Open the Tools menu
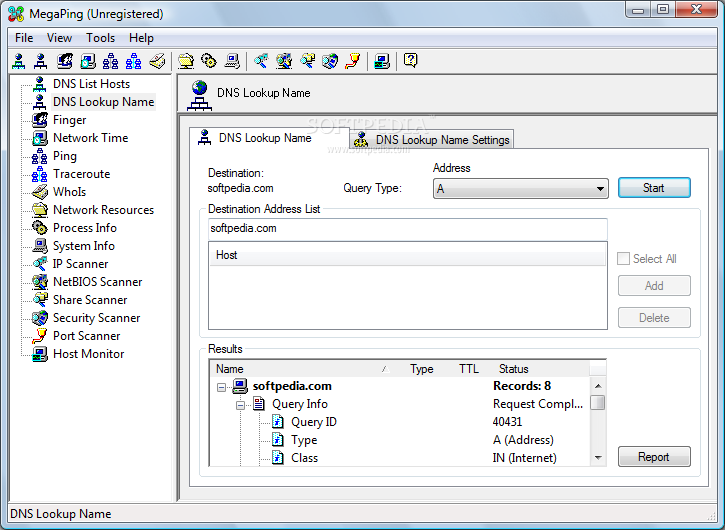725x530 pixels. pos(100,38)
